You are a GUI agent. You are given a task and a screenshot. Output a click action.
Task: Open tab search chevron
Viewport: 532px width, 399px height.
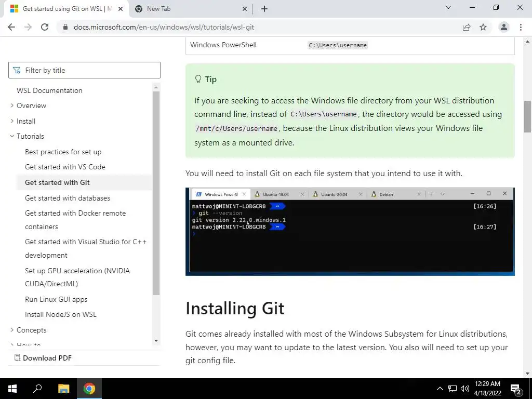click(x=448, y=7)
